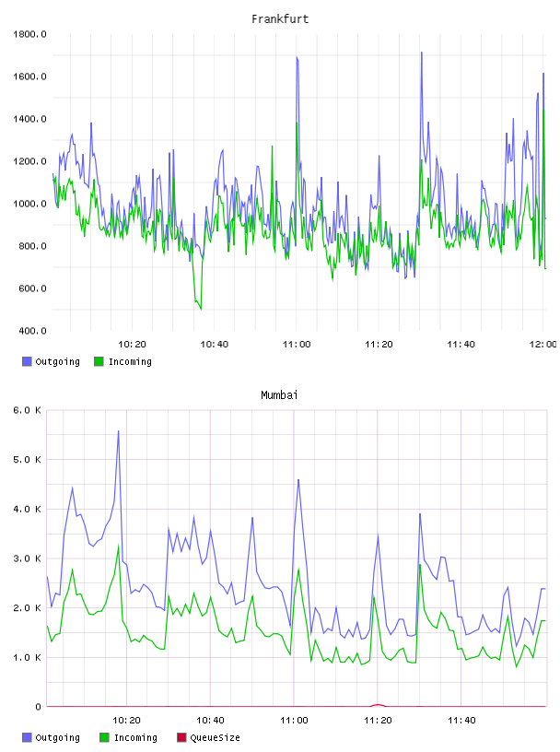The image size is (560, 752).
Task: Click the blue Outgoing swatch in Frankfurt legend
Action: point(27,361)
